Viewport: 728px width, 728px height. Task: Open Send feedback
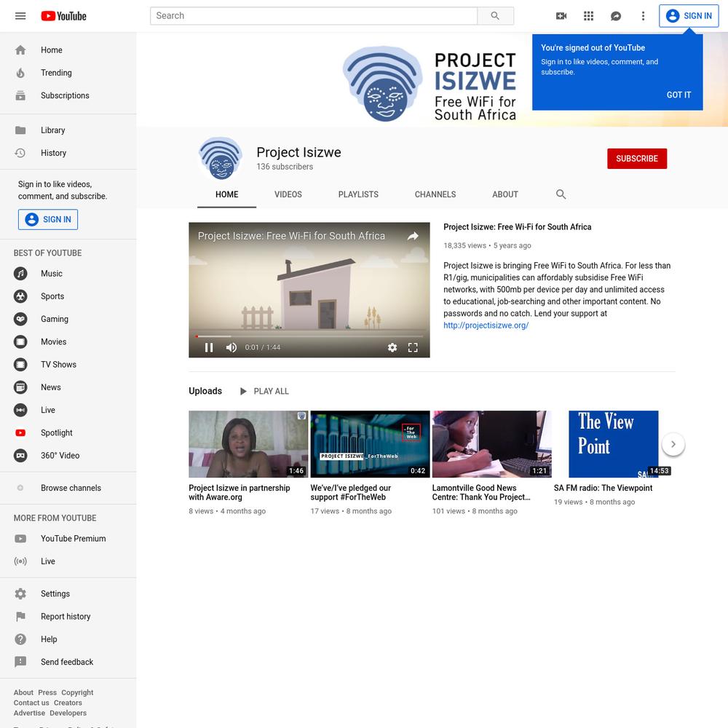68,662
